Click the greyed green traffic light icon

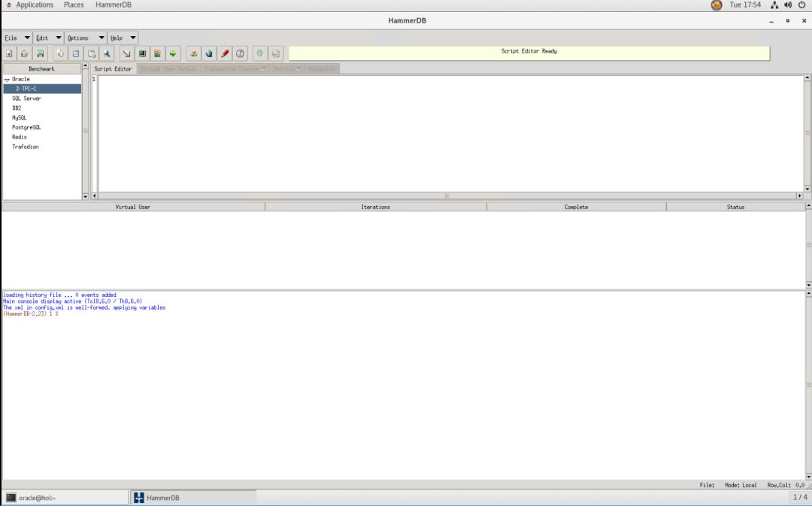pos(260,53)
